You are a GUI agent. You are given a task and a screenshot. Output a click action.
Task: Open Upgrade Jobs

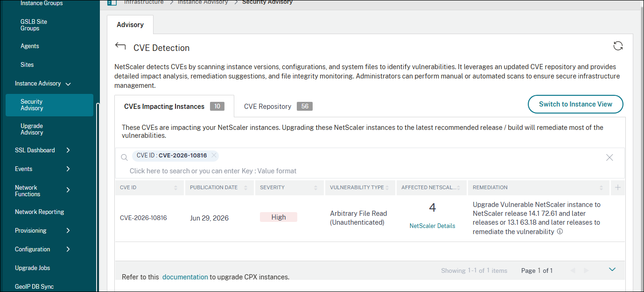(x=33, y=268)
